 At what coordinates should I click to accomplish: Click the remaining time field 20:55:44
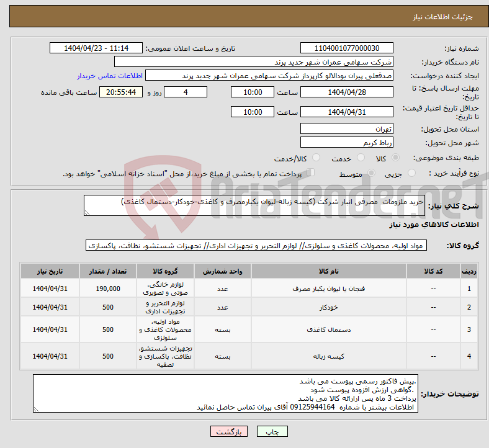pyautogui.click(x=121, y=92)
